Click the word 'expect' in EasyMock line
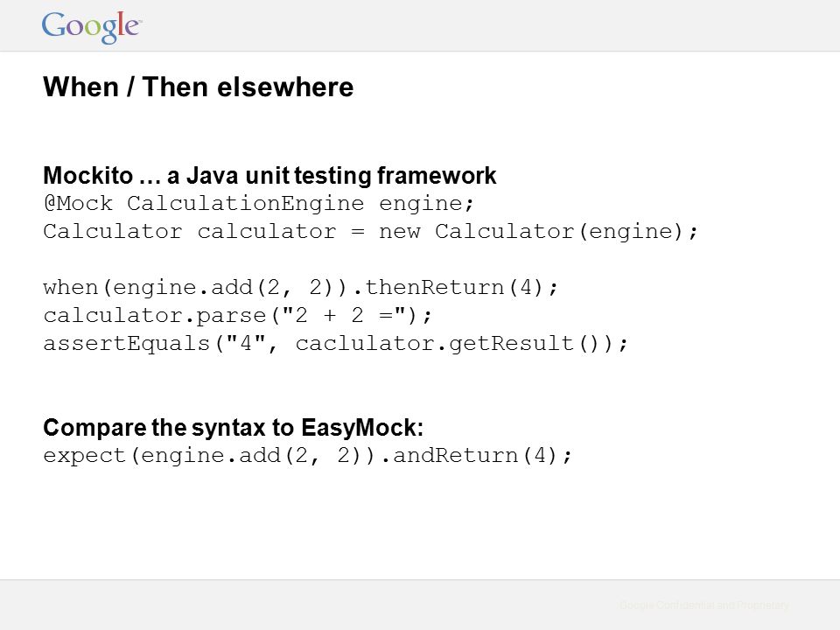This screenshot has width=840, height=630. point(85,457)
